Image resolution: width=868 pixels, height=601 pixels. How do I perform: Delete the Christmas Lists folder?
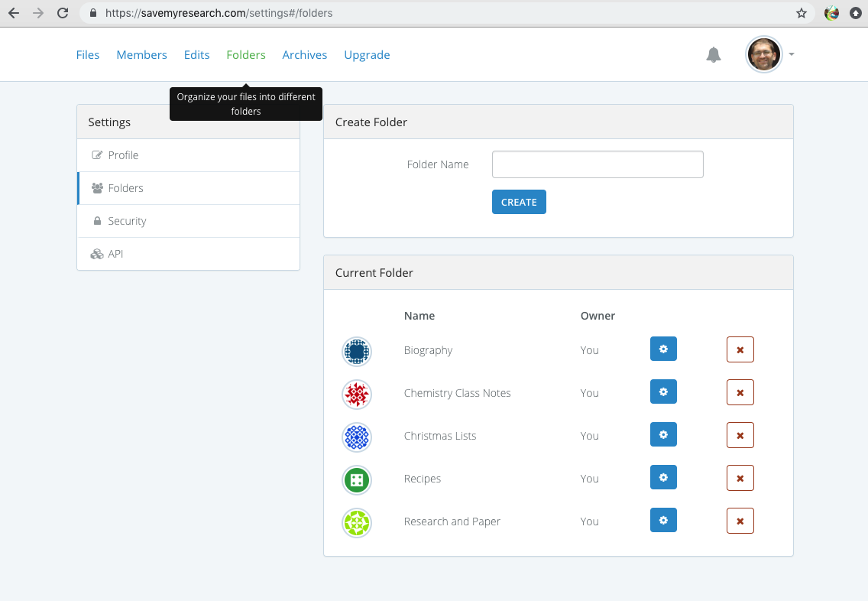pyautogui.click(x=740, y=435)
